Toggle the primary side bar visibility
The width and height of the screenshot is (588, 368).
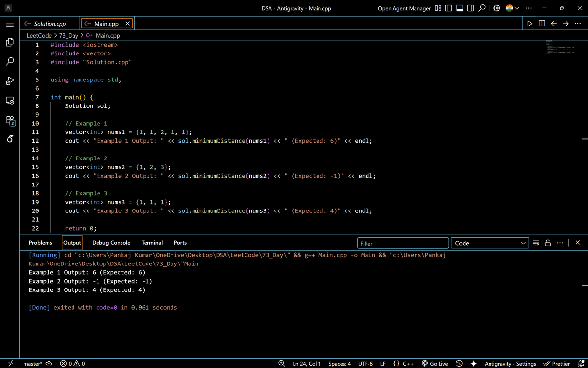(449, 8)
